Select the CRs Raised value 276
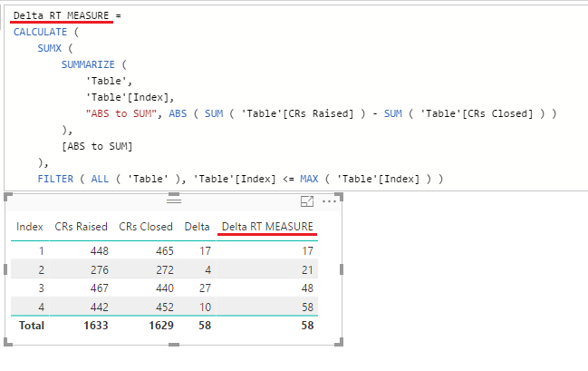 [x=100, y=269]
